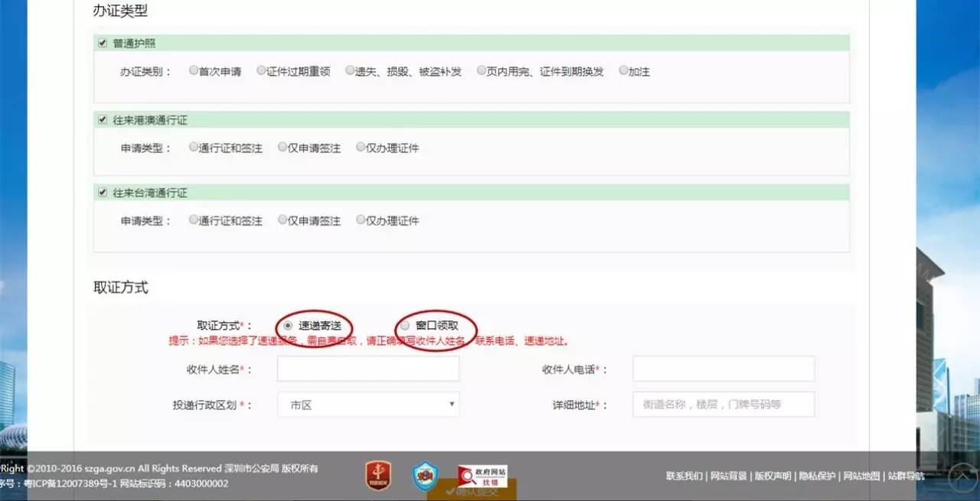Click the 收件人电话 input field
Image resolution: width=980 pixels, height=501 pixels.
[723, 369]
